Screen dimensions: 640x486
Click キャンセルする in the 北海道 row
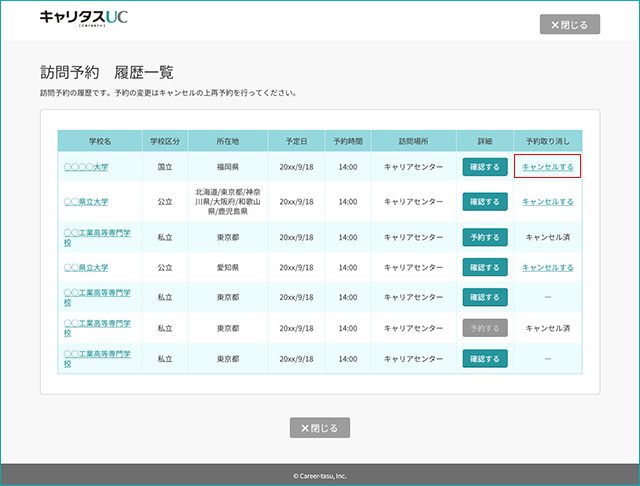547,202
